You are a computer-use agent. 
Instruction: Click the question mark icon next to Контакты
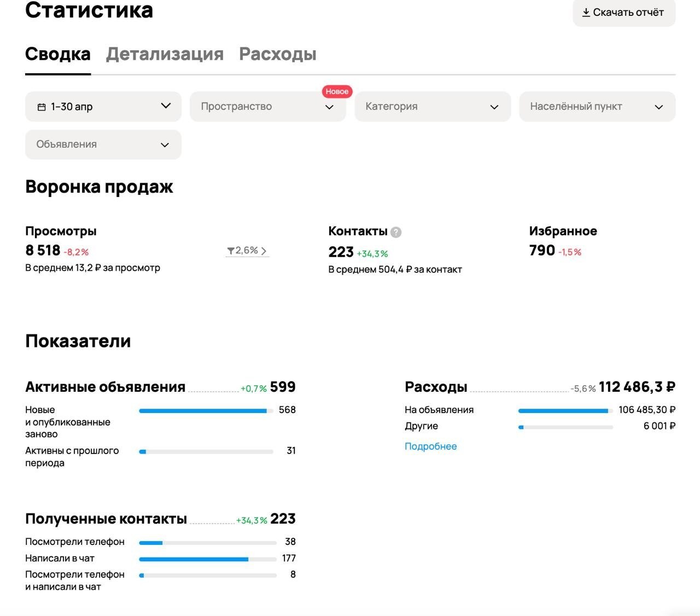point(396,232)
